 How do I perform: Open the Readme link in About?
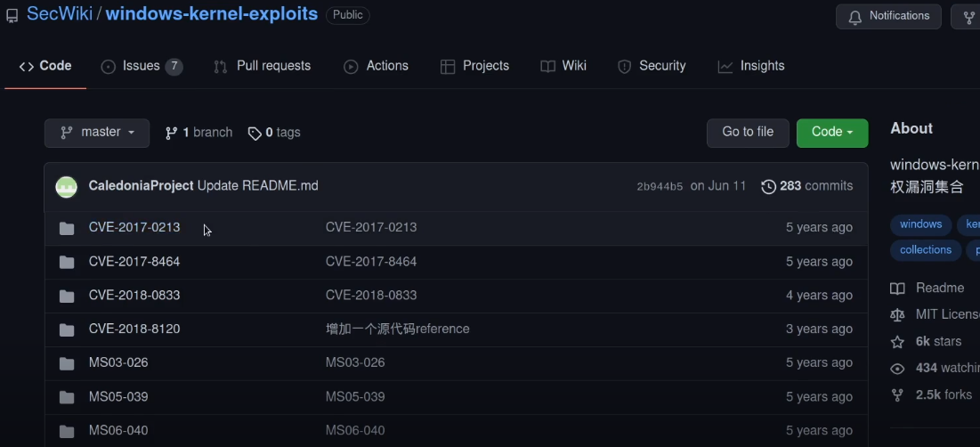pyautogui.click(x=940, y=289)
